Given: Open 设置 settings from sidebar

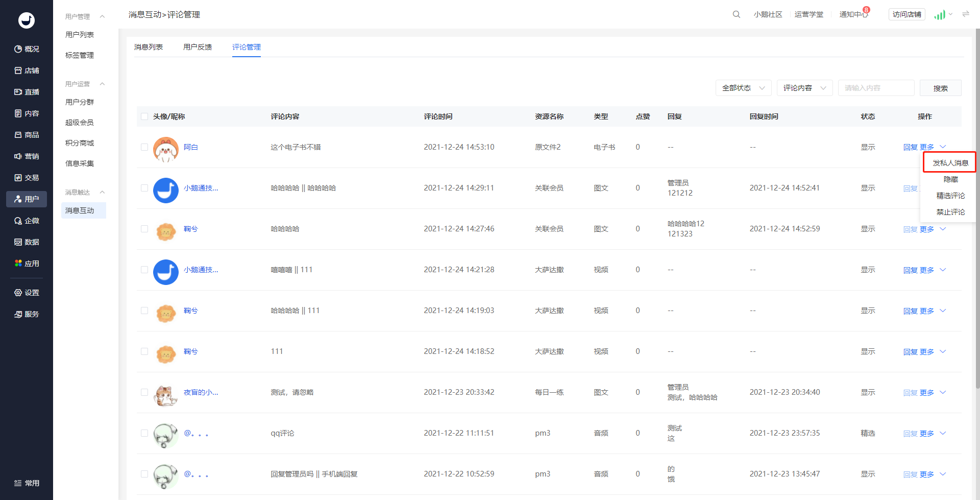Looking at the screenshot, I should [27, 293].
